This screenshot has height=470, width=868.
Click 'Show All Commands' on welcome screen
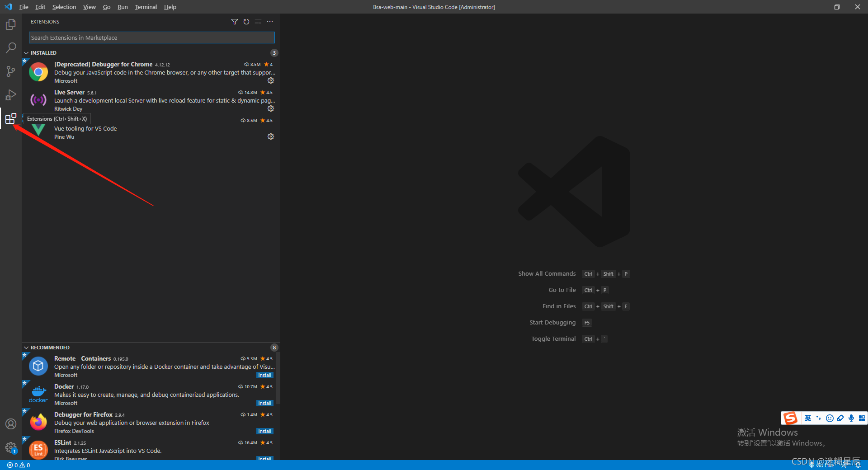point(547,274)
